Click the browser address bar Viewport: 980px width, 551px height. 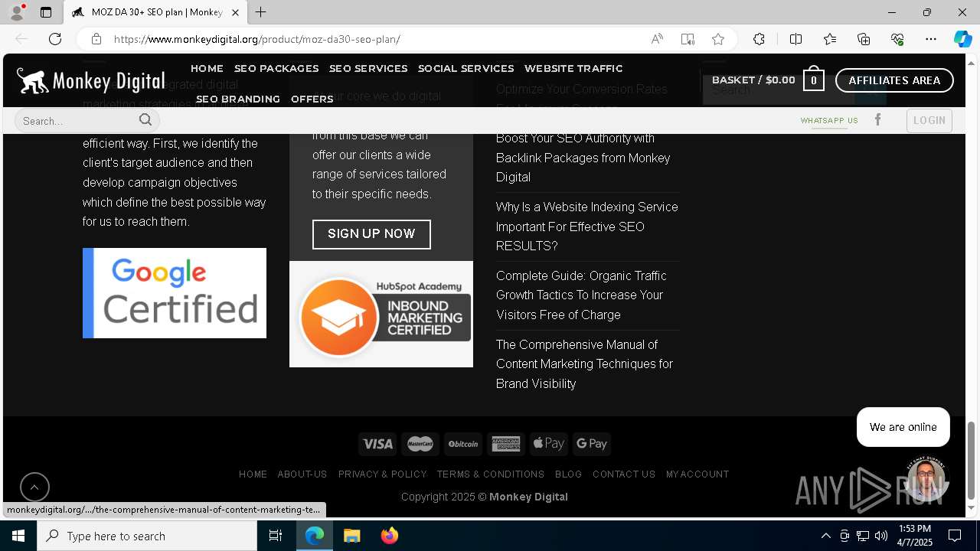pyautogui.click(x=375, y=39)
